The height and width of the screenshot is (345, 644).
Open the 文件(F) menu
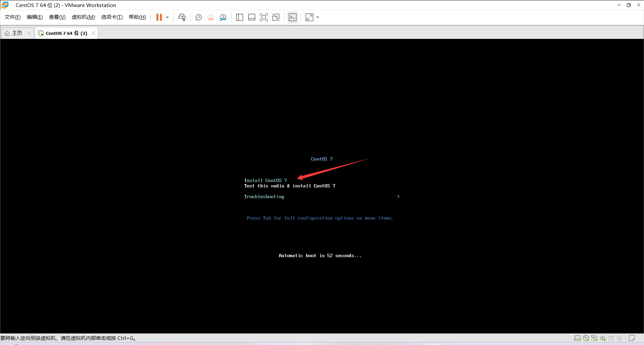click(x=13, y=17)
